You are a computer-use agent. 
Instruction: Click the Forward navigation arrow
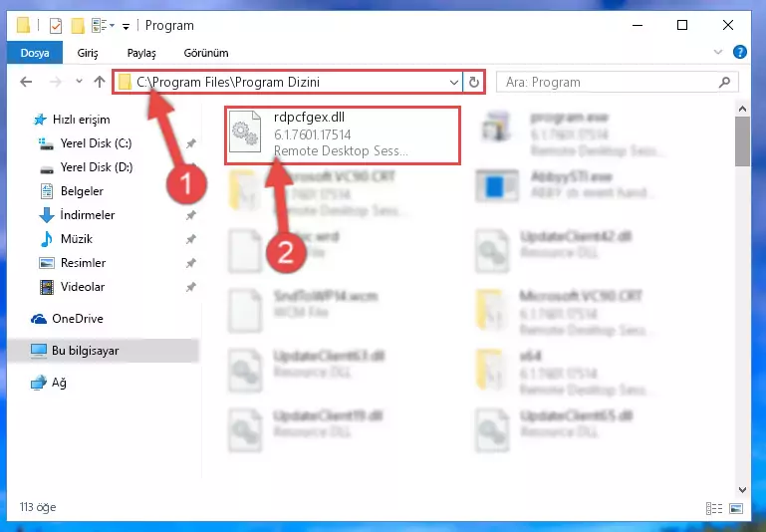(55, 82)
